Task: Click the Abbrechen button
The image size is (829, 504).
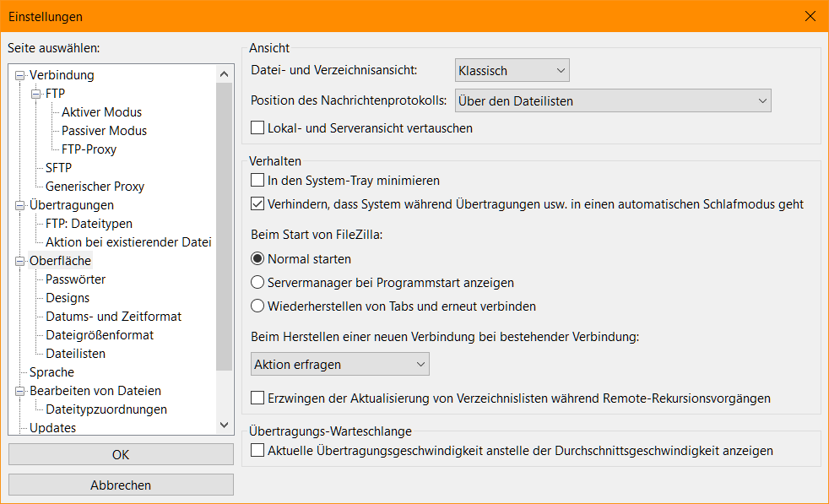Action: click(121, 485)
